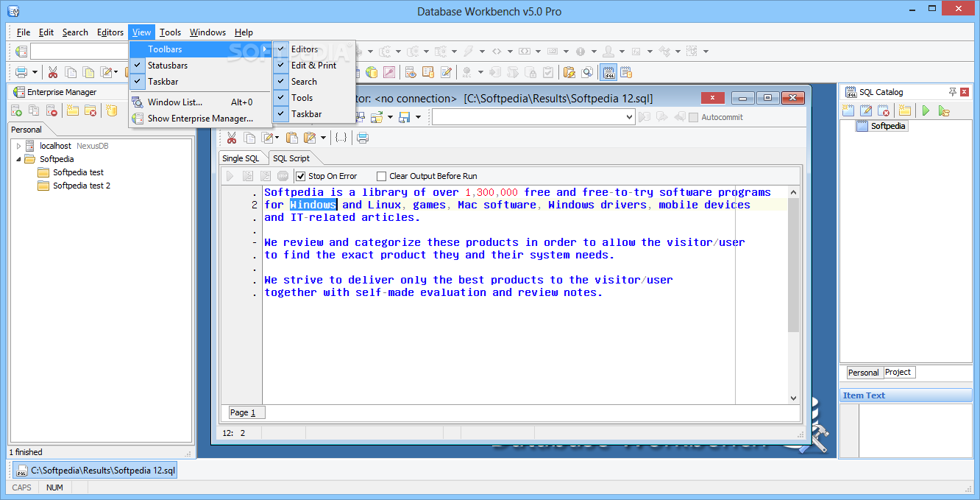Click the fx function icon in top toolbar

coord(636,52)
